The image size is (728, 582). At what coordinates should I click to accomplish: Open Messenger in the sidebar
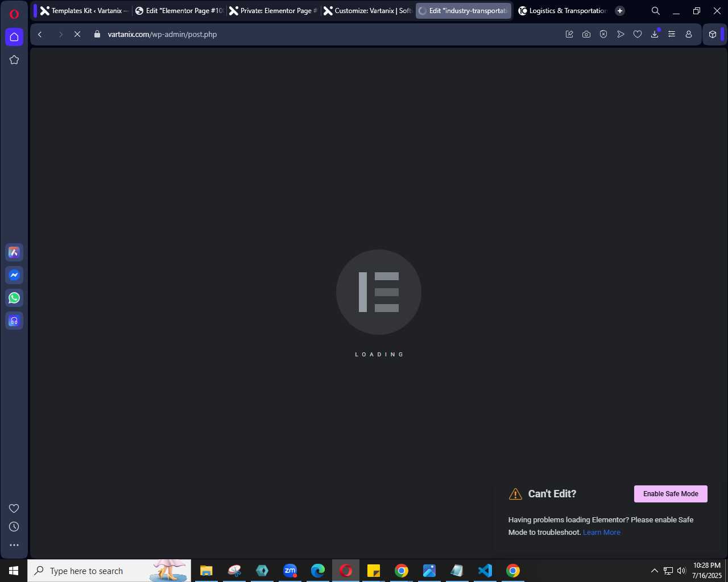(x=14, y=275)
